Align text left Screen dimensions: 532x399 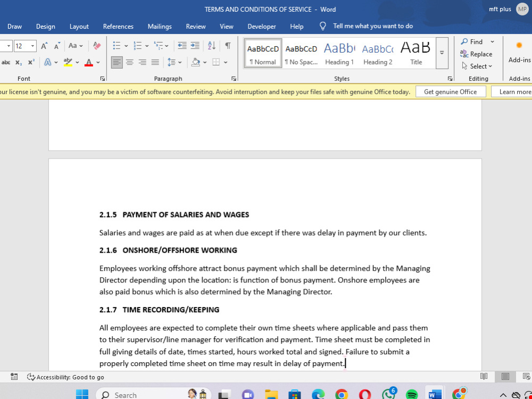click(x=117, y=62)
